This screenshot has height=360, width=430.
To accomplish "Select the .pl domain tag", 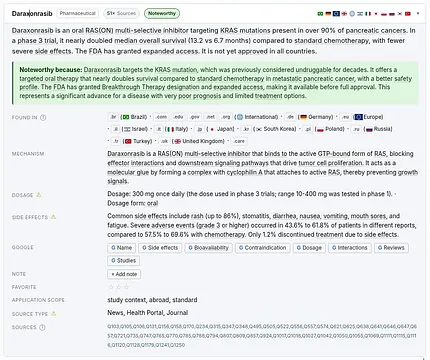I will [308, 129].
